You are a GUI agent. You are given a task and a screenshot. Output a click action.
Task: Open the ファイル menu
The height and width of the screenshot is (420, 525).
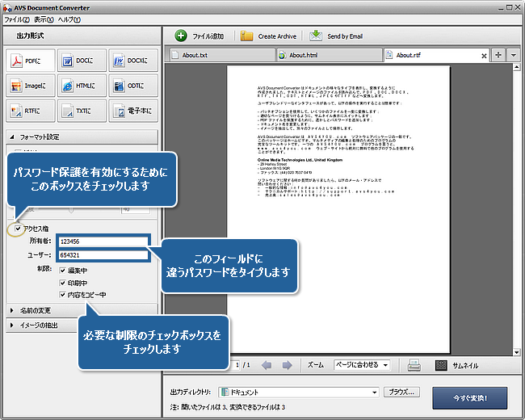17,19
